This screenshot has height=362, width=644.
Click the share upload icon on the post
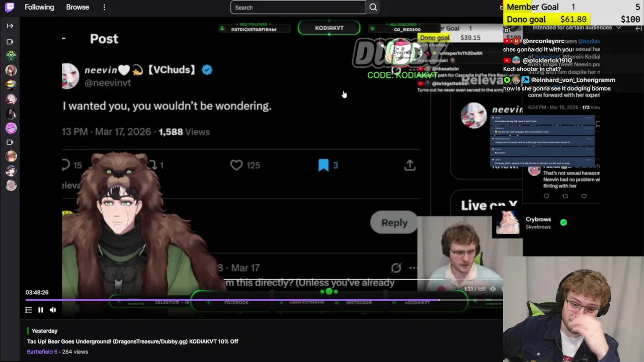coord(410,165)
